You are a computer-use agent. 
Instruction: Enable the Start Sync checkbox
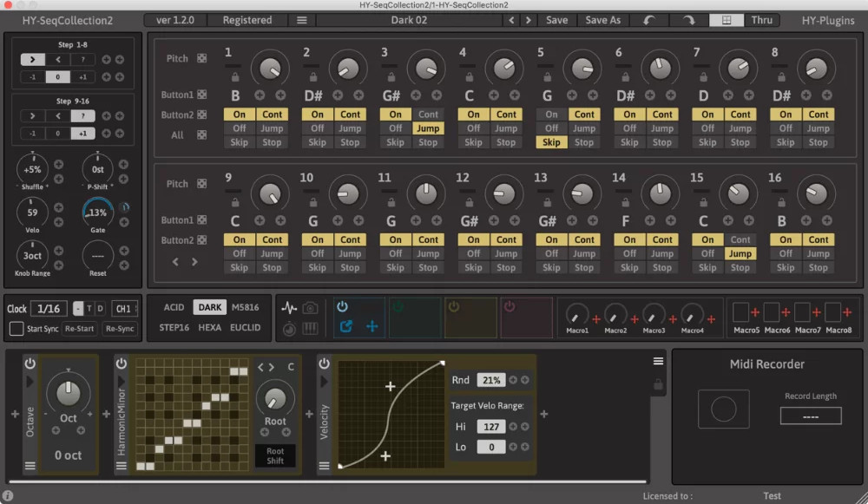pos(15,328)
